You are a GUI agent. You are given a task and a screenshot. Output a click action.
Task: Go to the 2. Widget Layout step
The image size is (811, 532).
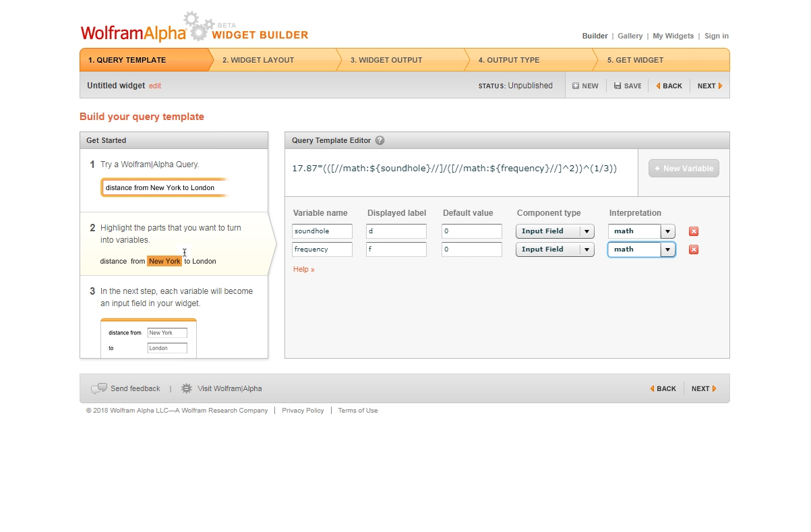[272, 60]
